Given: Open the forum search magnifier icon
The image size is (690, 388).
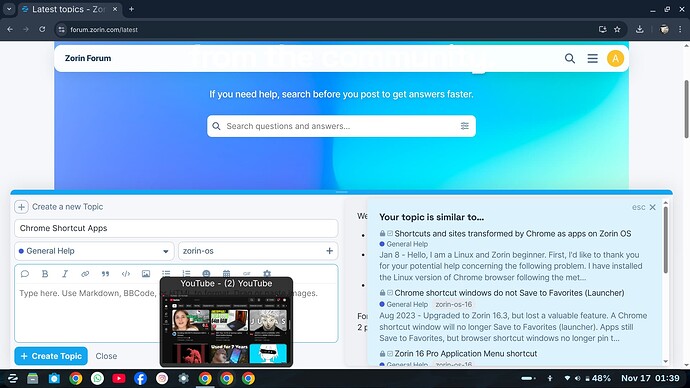Looking at the screenshot, I should point(569,59).
